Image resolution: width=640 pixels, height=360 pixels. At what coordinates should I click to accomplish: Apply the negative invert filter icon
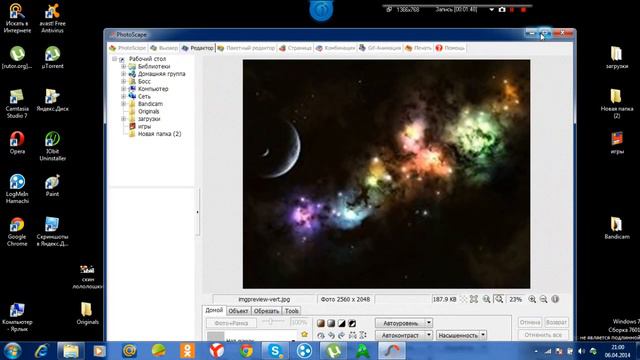click(x=352, y=323)
